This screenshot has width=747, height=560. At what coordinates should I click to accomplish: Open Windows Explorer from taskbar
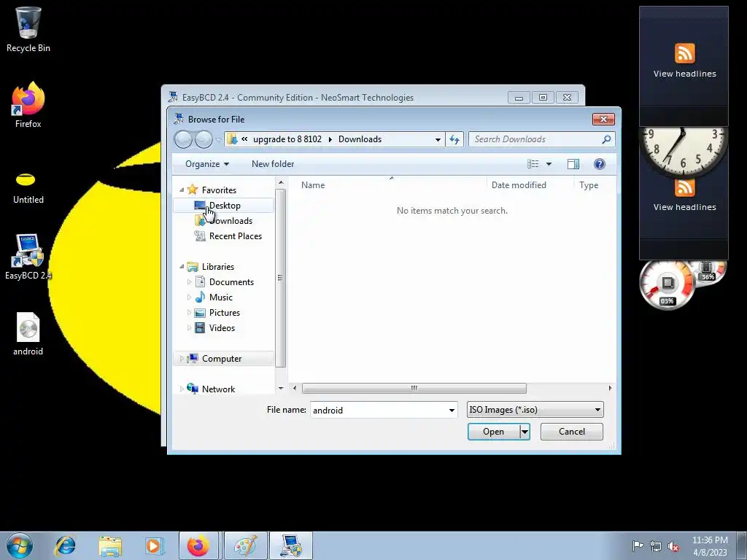[110, 545]
